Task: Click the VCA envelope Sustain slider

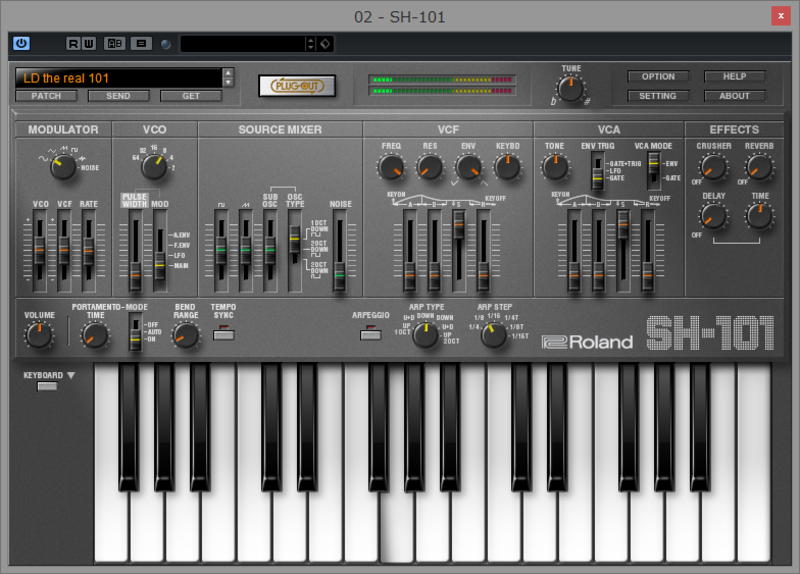Action: click(623, 251)
